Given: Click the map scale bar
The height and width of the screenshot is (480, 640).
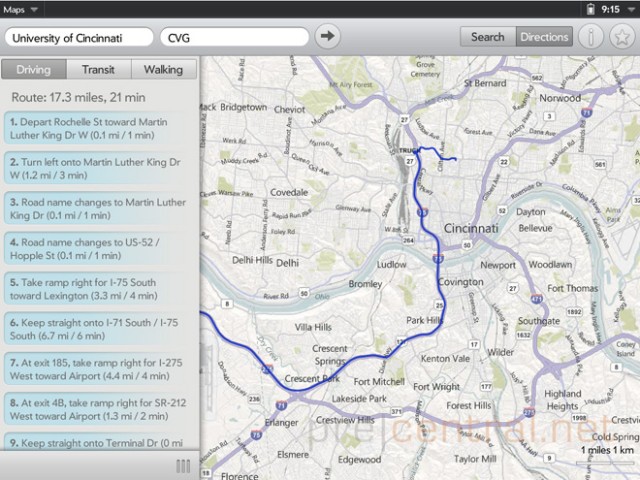Looking at the screenshot, I should tap(607, 463).
